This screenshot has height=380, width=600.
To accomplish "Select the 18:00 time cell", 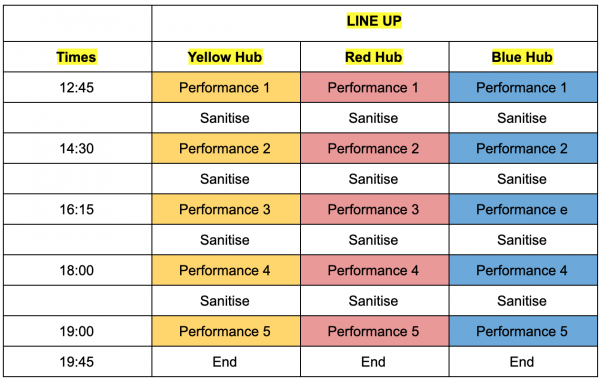I will (x=77, y=270).
